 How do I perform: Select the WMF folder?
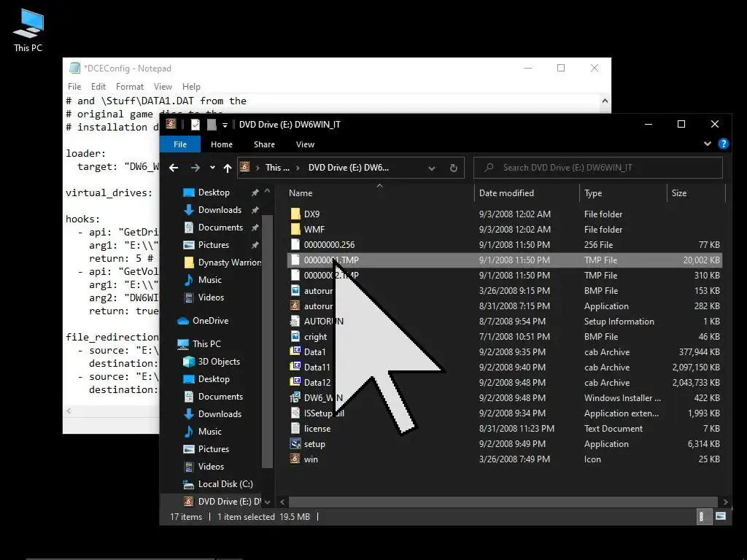[314, 230]
